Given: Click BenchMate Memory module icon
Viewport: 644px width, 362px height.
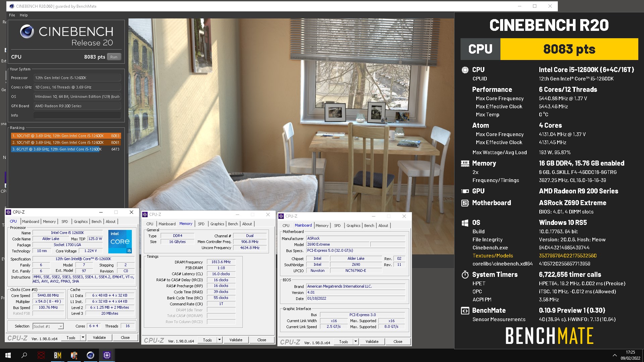Looking at the screenshot, I should tap(465, 163).
